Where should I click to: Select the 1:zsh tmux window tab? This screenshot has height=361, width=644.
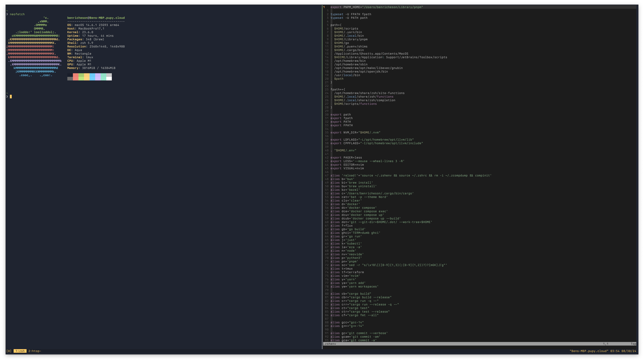[20, 351]
